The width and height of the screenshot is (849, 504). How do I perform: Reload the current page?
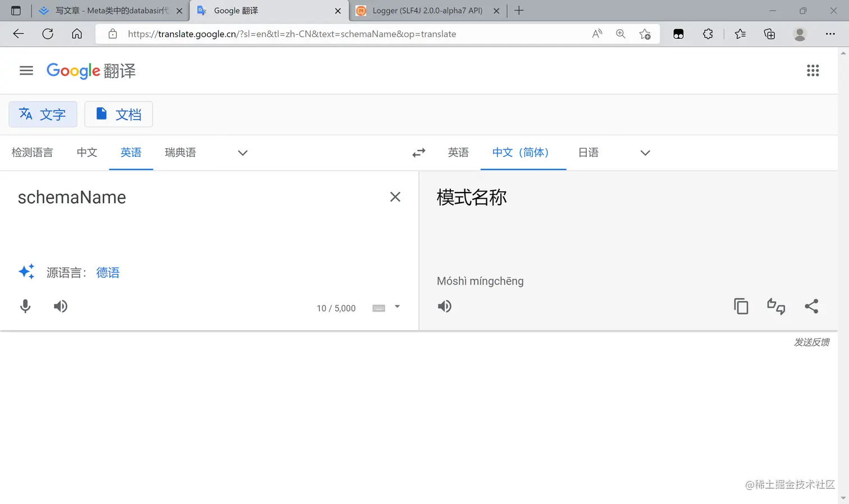click(48, 34)
